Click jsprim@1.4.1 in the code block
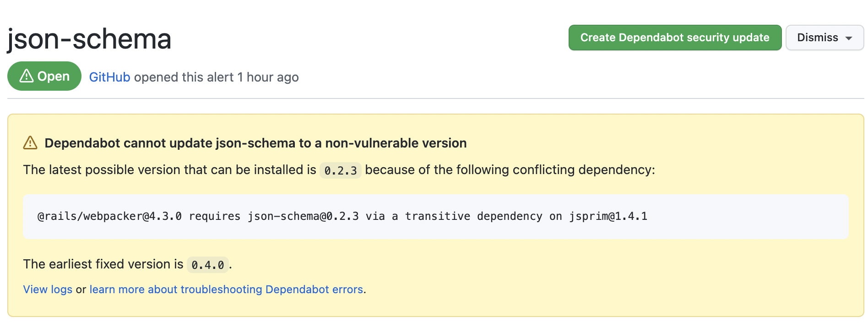868x328 pixels. pos(608,216)
